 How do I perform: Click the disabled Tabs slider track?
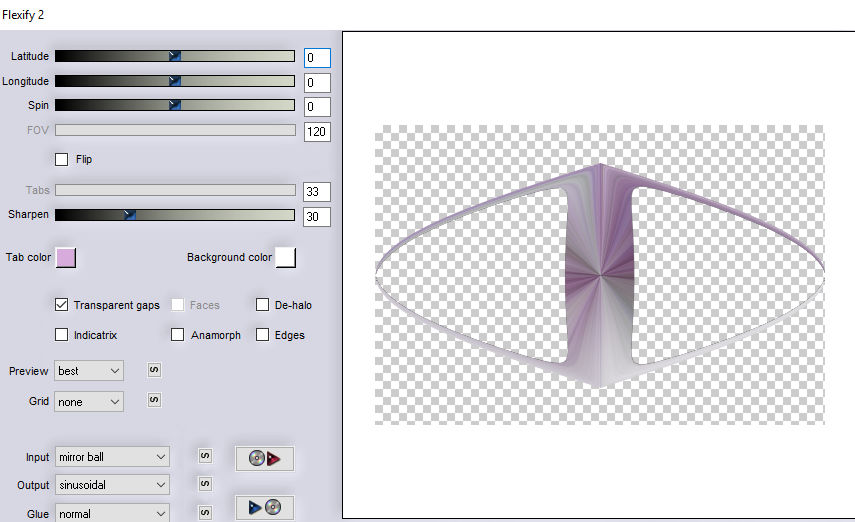(x=175, y=190)
